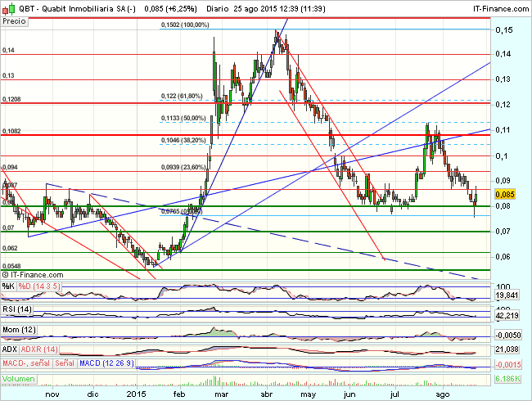
Task: Click the mar month marker on time axis
Action: 222,394
